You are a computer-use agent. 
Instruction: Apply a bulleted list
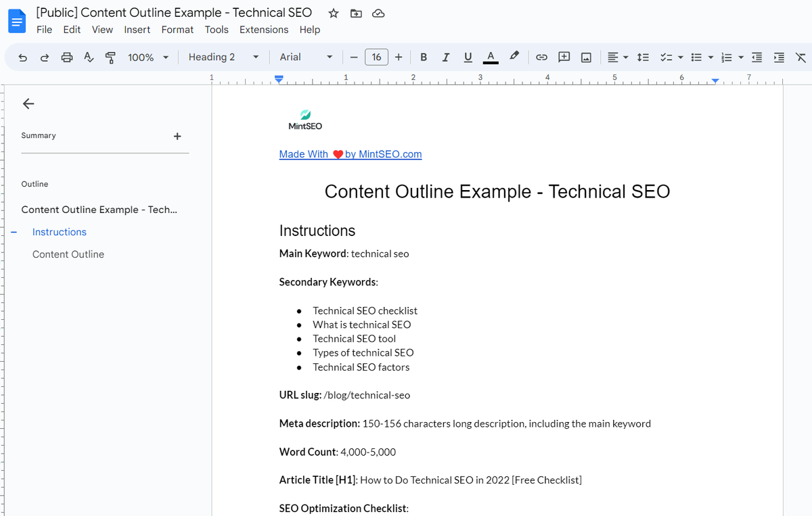(696, 57)
